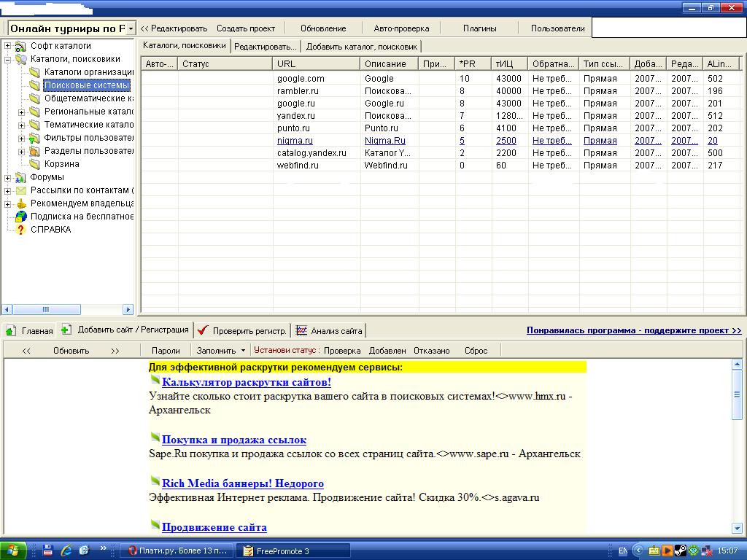Click the Рассылки по контактам envelope icon
The image size is (747, 560).
pyautogui.click(x=21, y=190)
